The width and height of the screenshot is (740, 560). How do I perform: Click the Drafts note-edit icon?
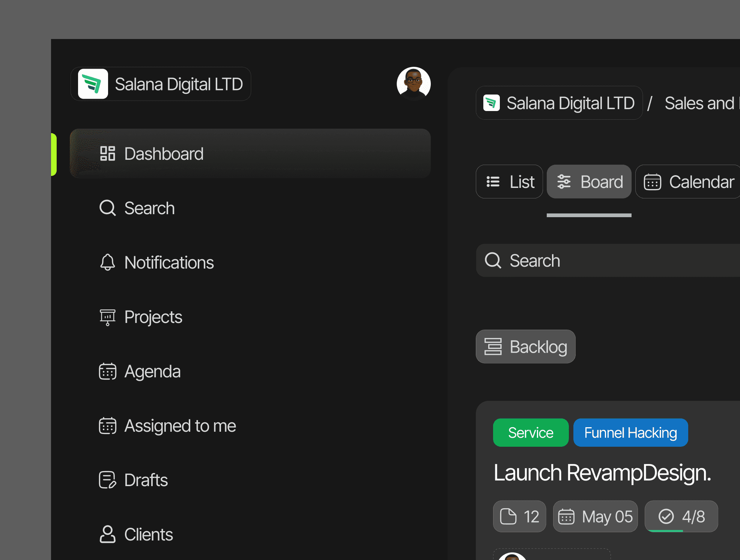coord(107,480)
